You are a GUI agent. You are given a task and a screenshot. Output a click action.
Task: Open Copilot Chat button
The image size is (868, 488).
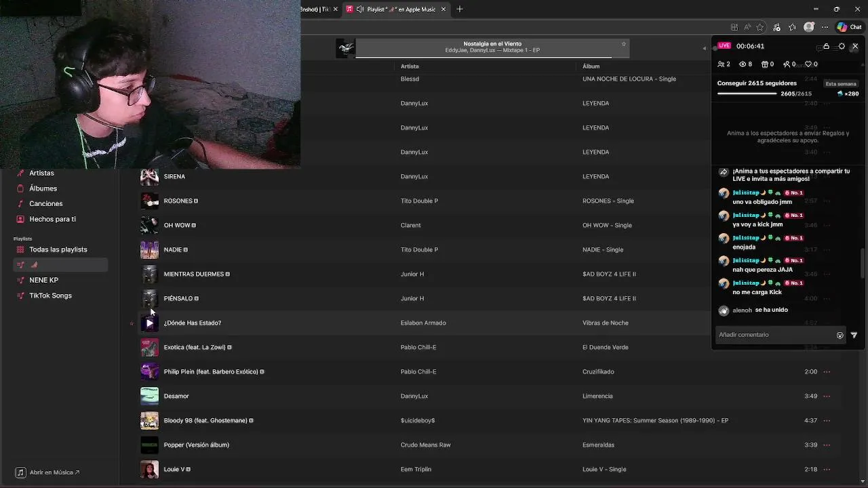pos(849,27)
